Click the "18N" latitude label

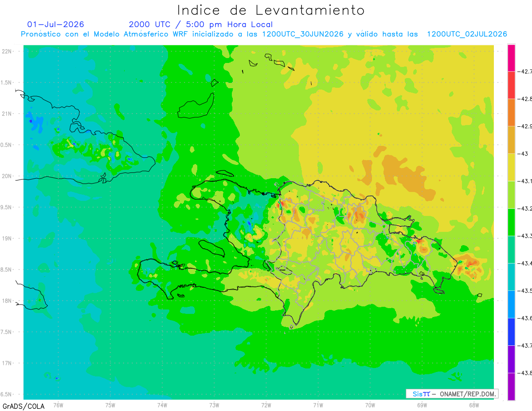(7, 301)
